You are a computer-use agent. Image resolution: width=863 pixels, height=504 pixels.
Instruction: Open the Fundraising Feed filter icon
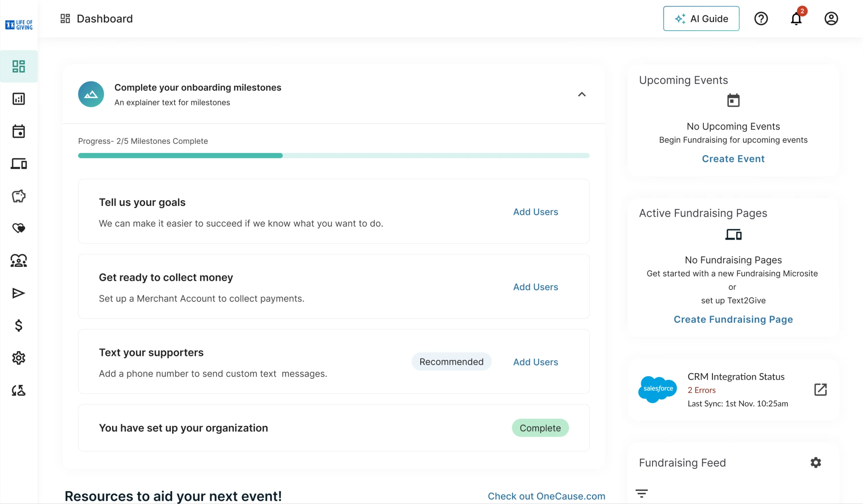pos(641,494)
